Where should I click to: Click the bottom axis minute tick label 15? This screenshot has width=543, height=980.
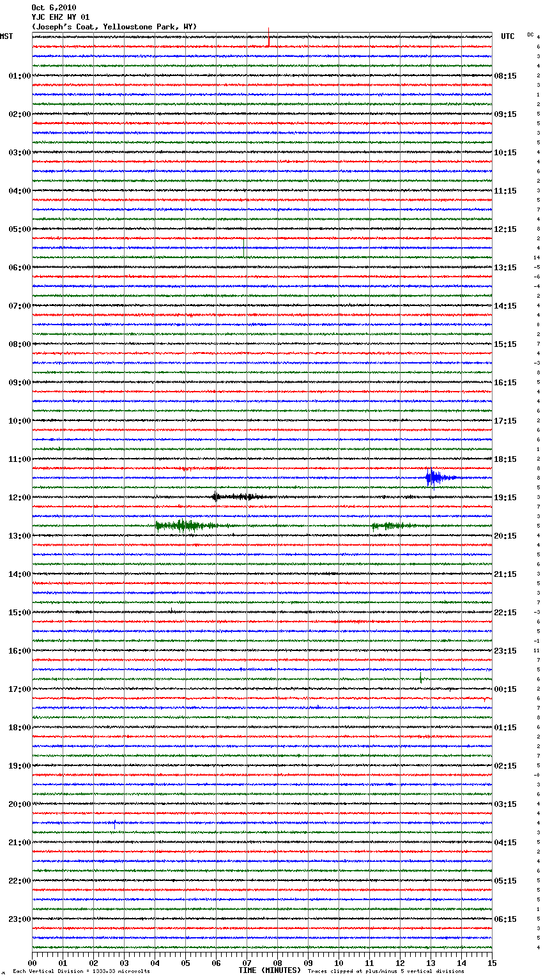point(492,963)
